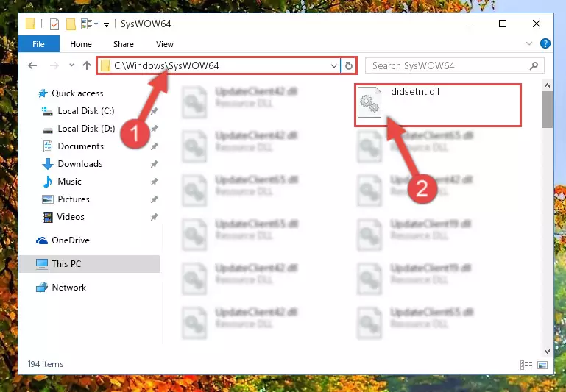The width and height of the screenshot is (566, 392).
Task: Close the SysWOW64 window
Action: click(x=537, y=24)
